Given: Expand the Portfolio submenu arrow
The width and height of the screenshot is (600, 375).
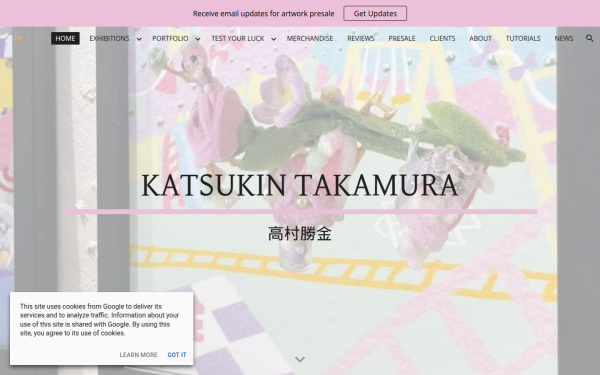Looking at the screenshot, I should pyautogui.click(x=197, y=39).
